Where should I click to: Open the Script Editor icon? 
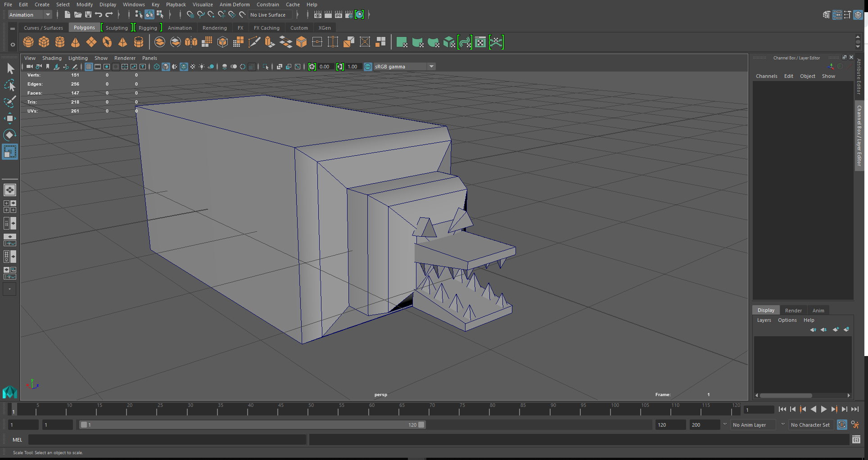point(856,440)
